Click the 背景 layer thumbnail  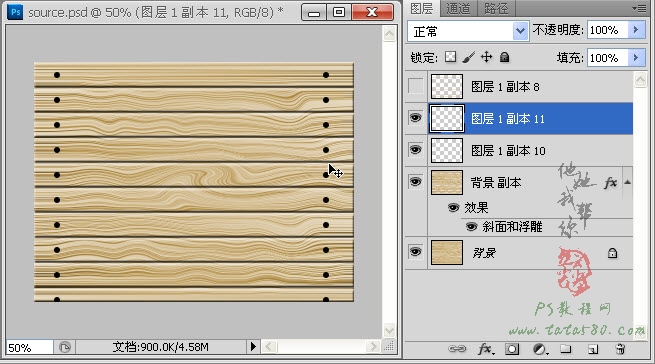[447, 252]
